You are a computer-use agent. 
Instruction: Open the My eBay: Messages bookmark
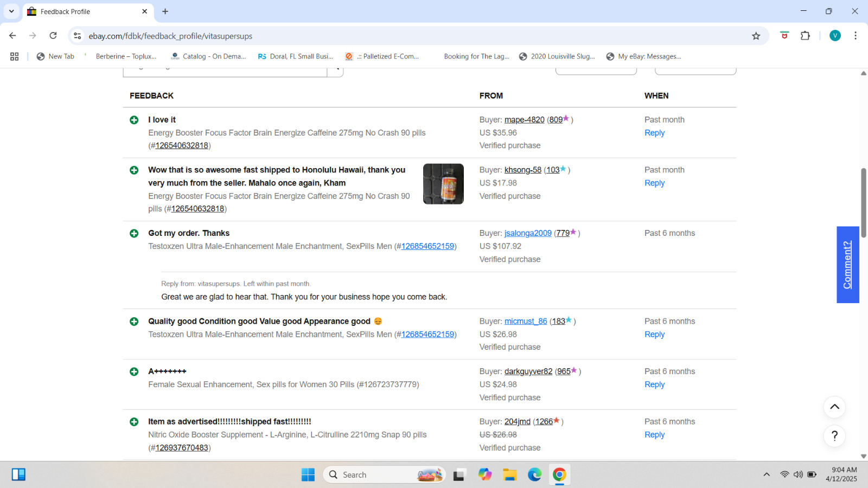click(x=644, y=56)
